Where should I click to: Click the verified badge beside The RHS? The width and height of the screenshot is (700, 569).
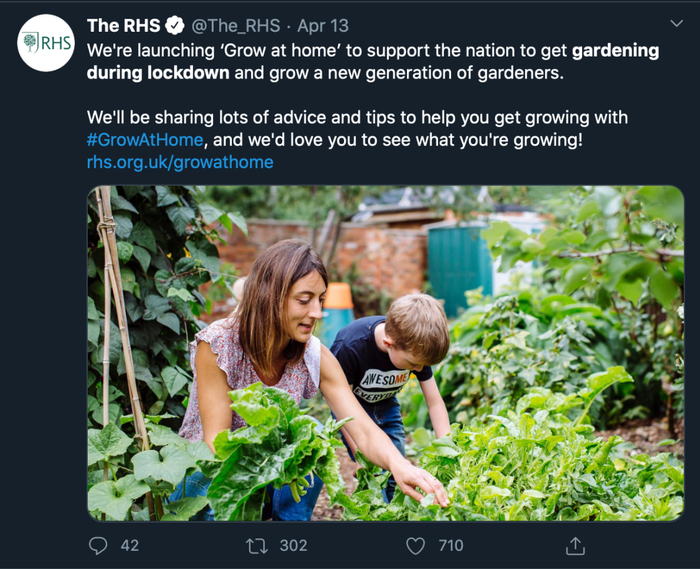[x=174, y=26]
